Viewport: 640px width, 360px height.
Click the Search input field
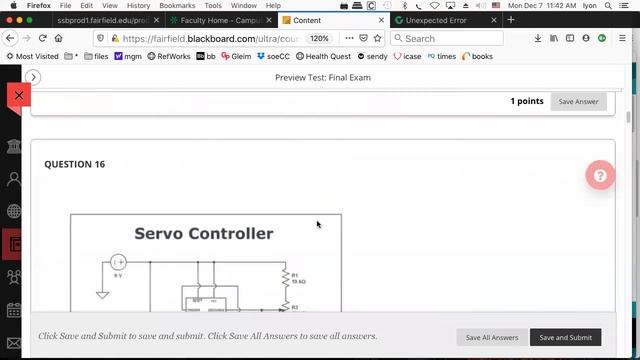point(447,38)
